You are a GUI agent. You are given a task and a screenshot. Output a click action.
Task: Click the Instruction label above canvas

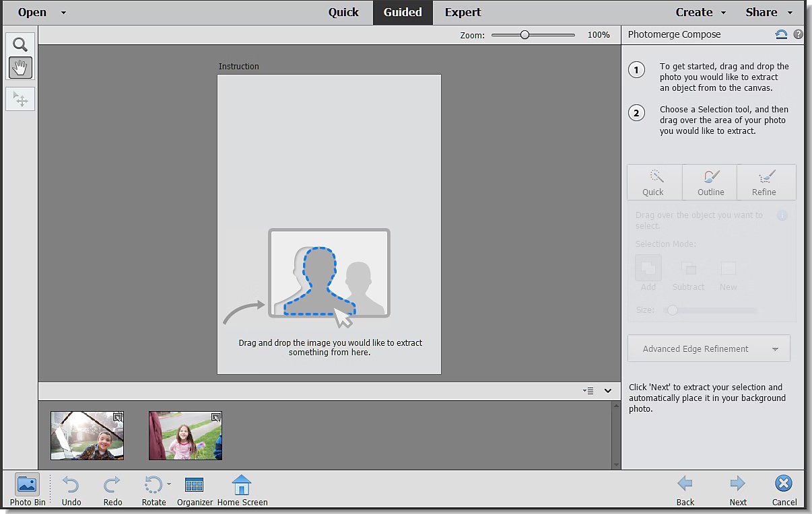(239, 67)
